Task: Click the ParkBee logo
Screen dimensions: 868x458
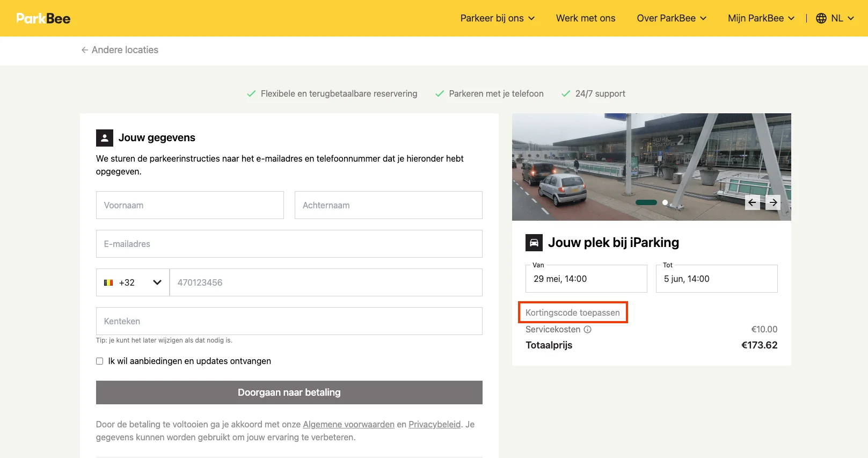Action: (43, 18)
